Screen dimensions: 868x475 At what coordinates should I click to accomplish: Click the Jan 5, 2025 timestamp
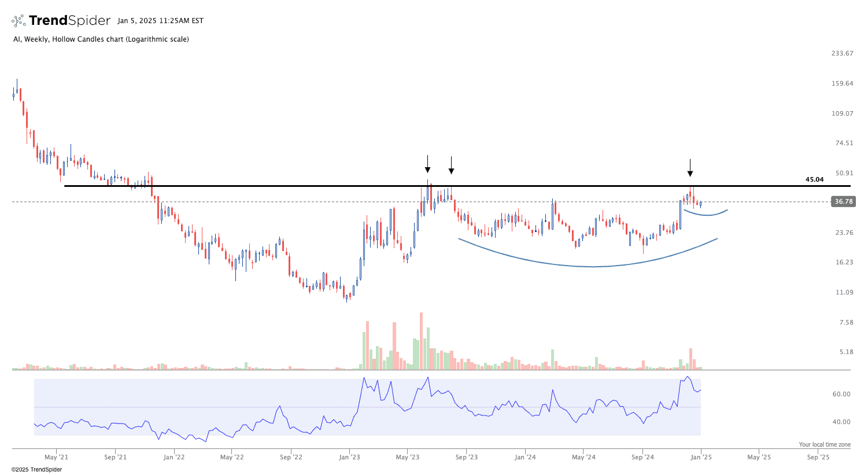(x=160, y=21)
